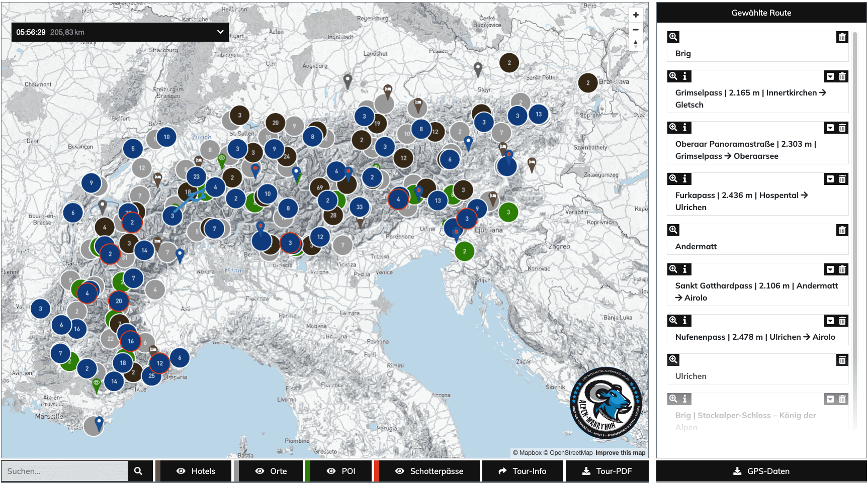868x483 pixels.
Task: Expand the route time and distance dropdown
Action: 220,32
